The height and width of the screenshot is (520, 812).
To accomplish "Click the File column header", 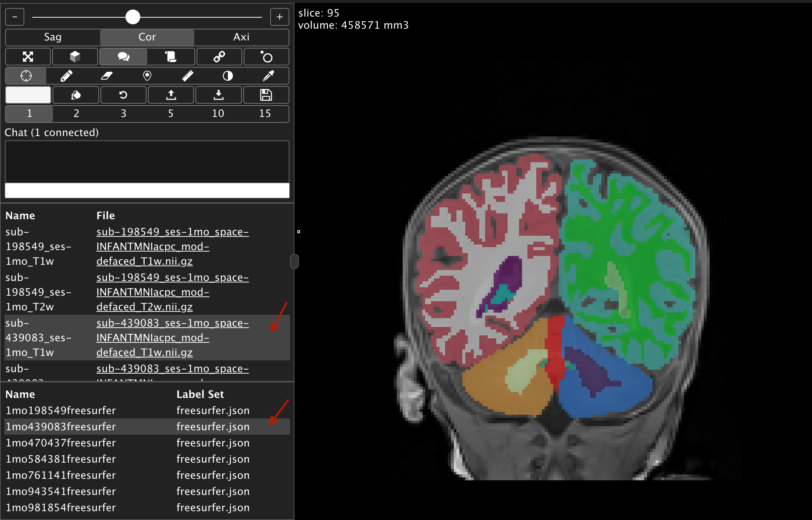I will (x=106, y=216).
